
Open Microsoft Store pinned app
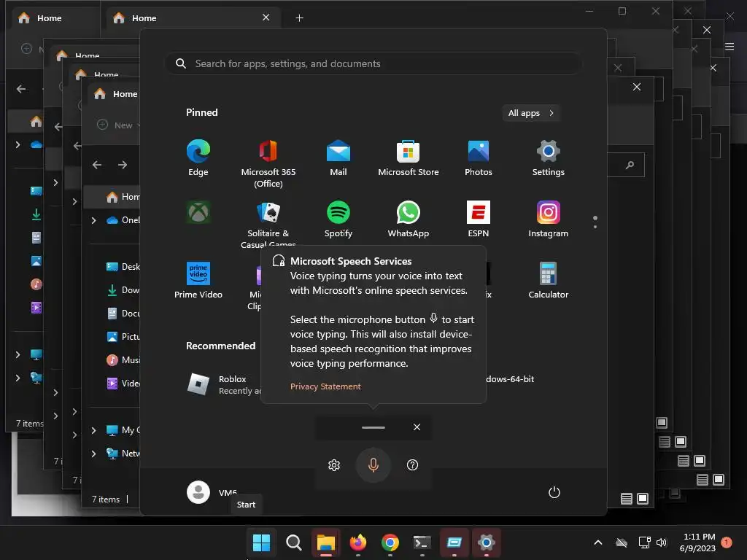(x=409, y=158)
